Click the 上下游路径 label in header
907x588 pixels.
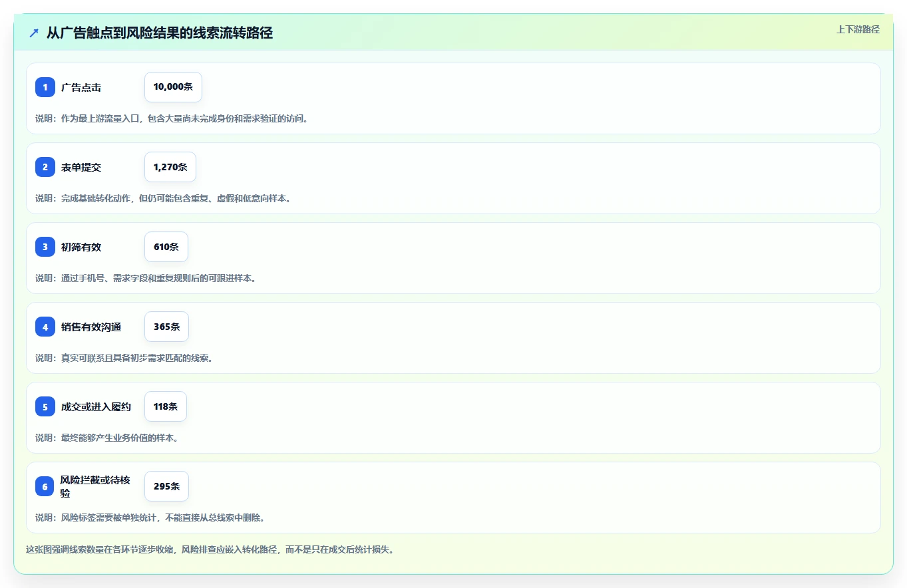(x=858, y=29)
